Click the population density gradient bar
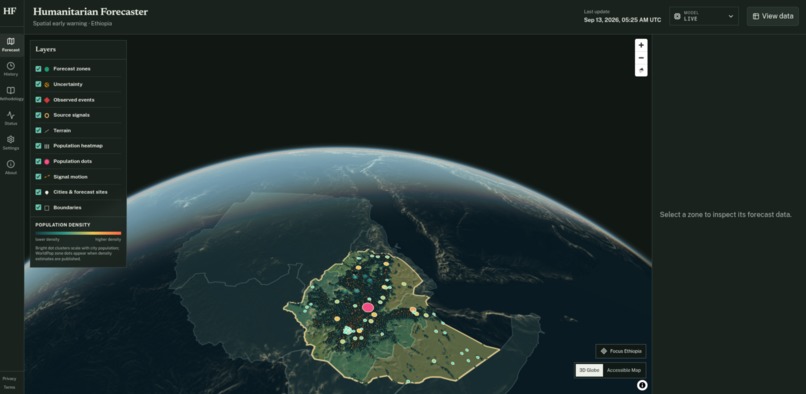 78,233
